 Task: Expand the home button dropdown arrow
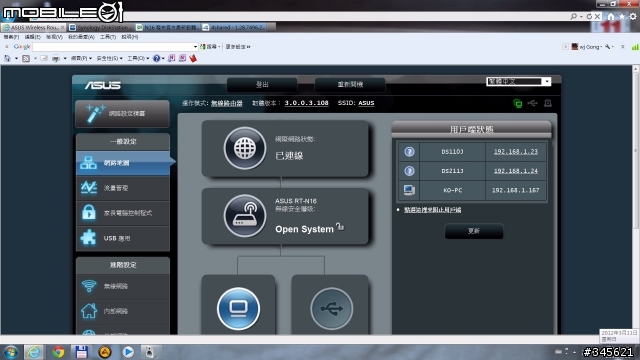(16, 58)
